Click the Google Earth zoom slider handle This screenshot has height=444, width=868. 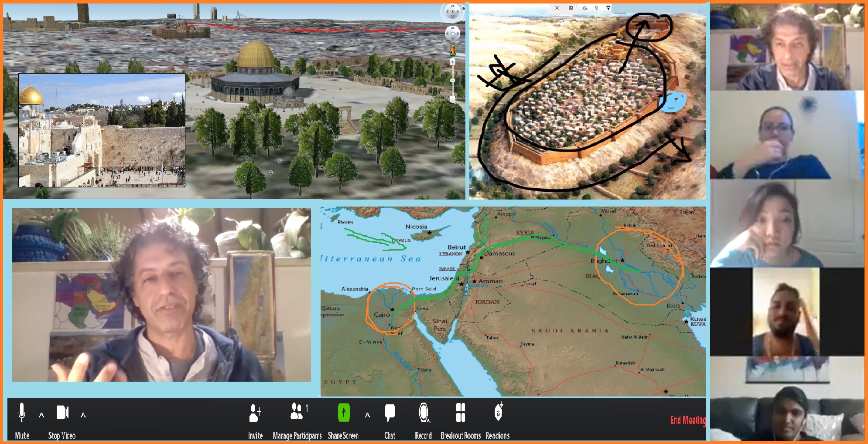point(452,81)
